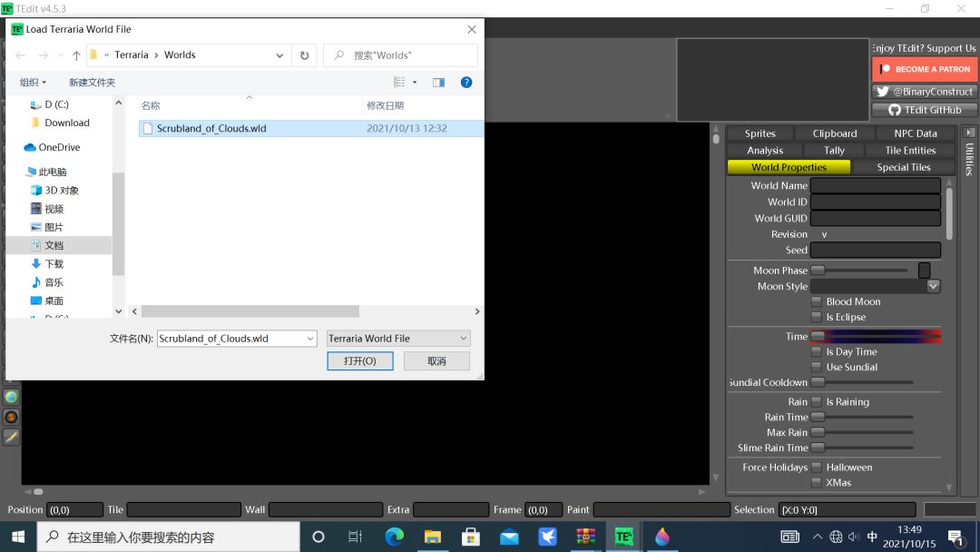The height and width of the screenshot is (552, 980).
Task: Open the 组织 (Organize) menu dropdown
Action: pos(33,83)
